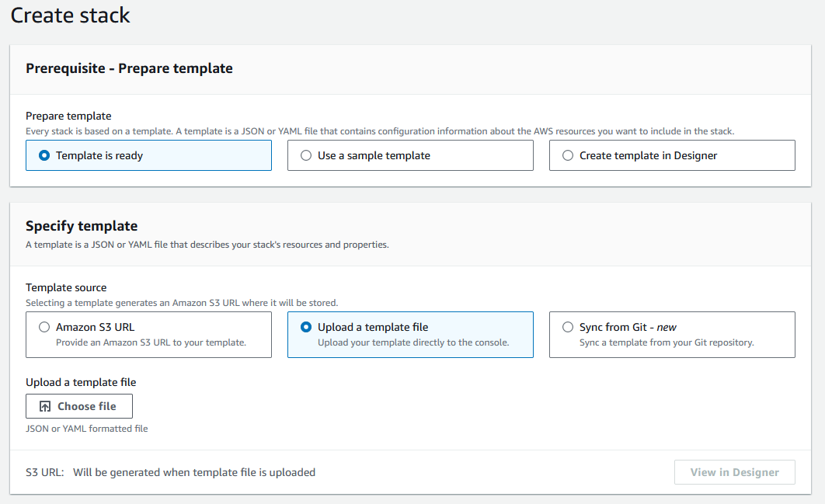Click the "Amazon S3 URL" tile card
This screenshot has height=504, width=825.
click(148, 333)
